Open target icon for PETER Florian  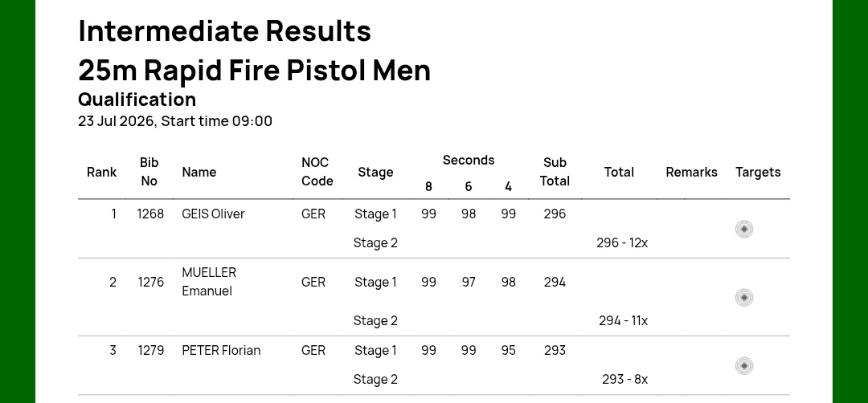click(x=744, y=365)
